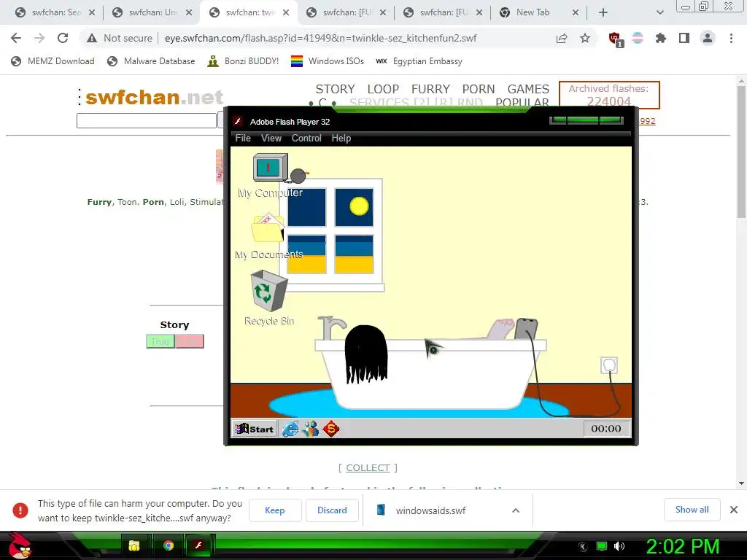
Task: Open Bonzi BUDDY! bookmark
Action: coord(243,61)
